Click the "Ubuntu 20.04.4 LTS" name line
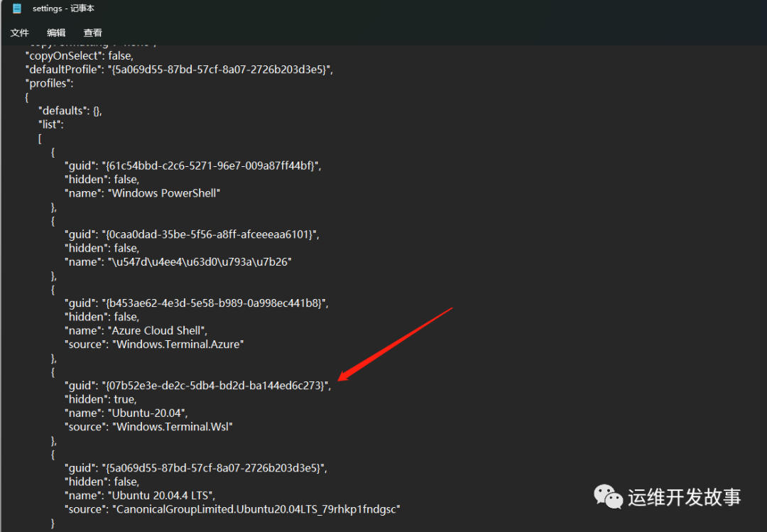The width and height of the screenshot is (767, 532). (x=140, y=495)
